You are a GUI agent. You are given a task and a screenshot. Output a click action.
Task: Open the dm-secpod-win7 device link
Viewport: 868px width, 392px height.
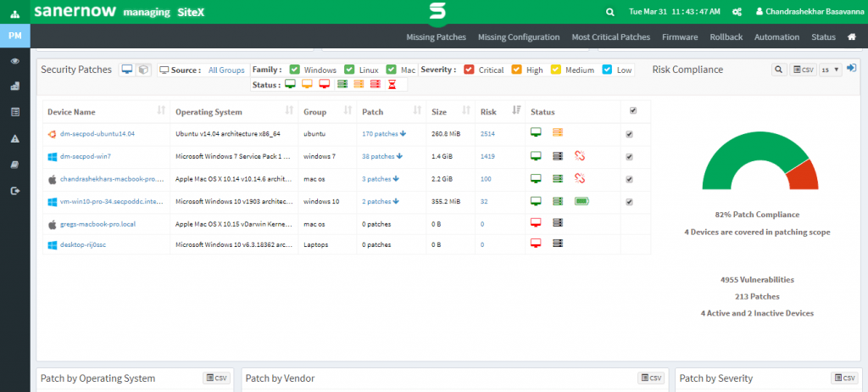(x=86, y=156)
